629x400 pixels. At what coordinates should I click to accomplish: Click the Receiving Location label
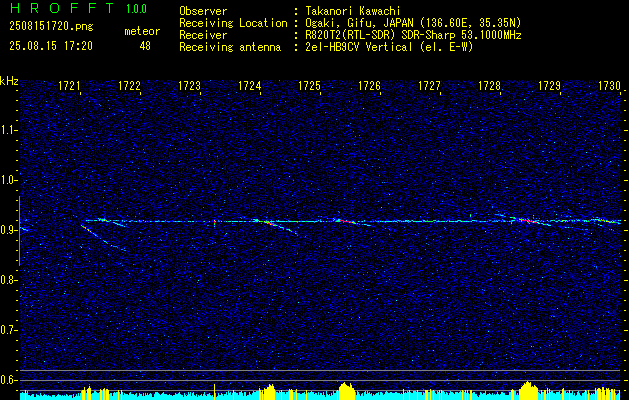click(x=233, y=23)
